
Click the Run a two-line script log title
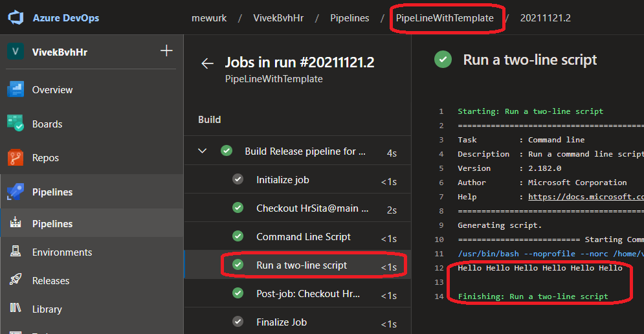tap(530, 60)
